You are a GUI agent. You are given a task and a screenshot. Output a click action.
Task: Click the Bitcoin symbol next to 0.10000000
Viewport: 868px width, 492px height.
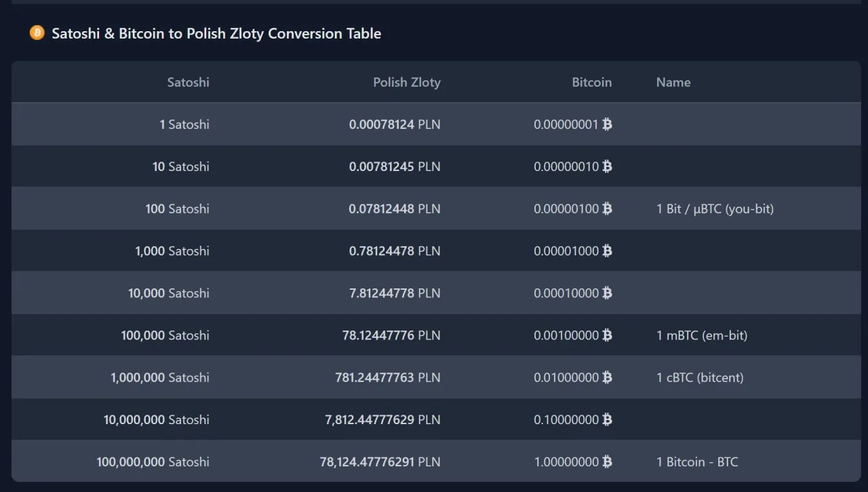(607, 419)
